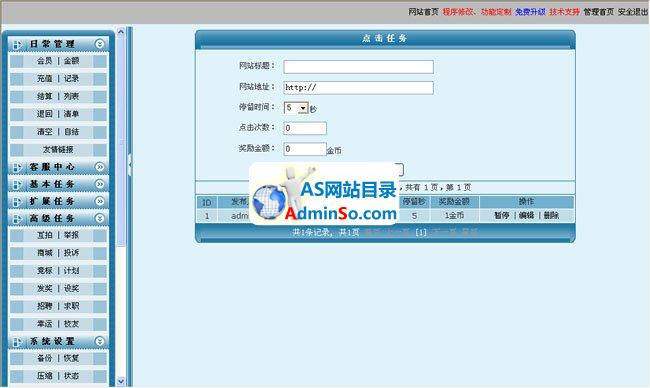Open 投诉 next to 商城

tap(71, 253)
